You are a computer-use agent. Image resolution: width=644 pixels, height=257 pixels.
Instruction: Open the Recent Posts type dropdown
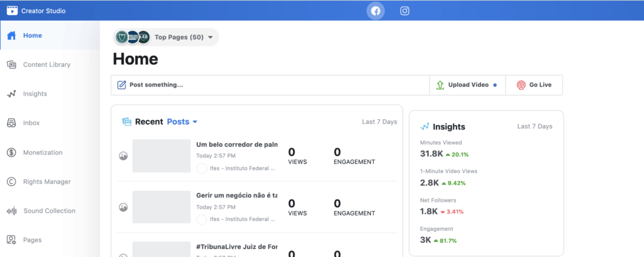tap(182, 121)
